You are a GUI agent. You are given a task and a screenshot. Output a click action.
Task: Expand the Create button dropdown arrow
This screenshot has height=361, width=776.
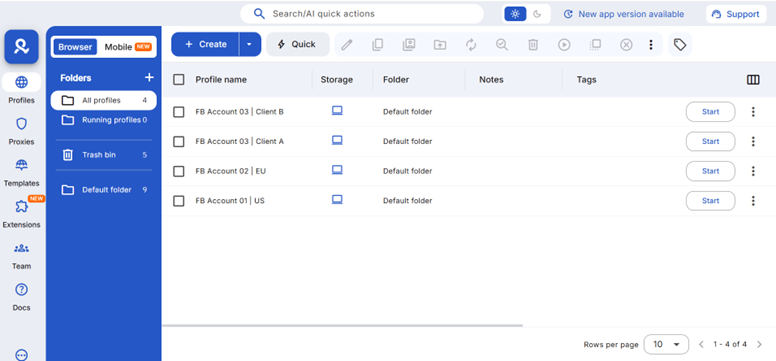[249, 45]
